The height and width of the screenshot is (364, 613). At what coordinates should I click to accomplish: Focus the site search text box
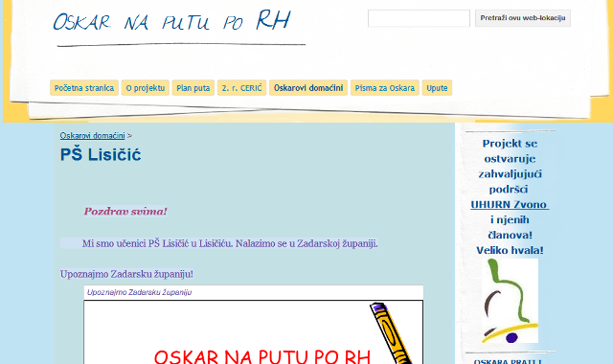[x=419, y=18]
